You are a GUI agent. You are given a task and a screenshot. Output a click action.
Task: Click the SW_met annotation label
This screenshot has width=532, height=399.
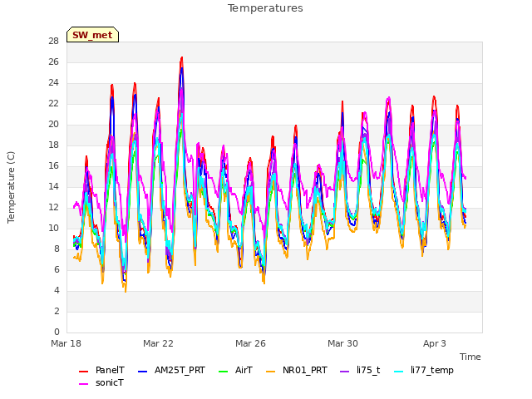click(92, 35)
